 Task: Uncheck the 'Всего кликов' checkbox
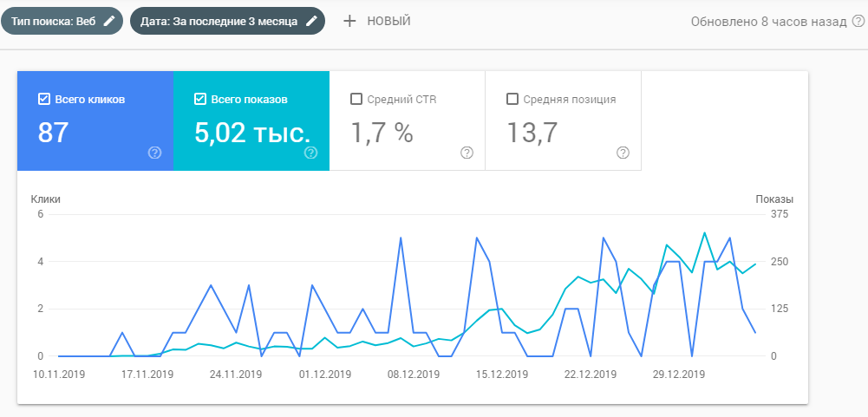pyautogui.click(x=43, y=100)
